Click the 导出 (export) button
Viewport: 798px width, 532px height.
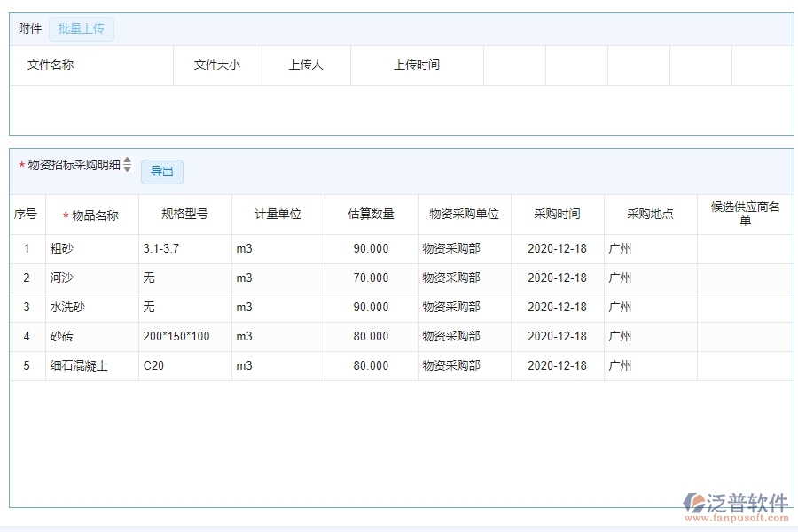tap(162, 172)
